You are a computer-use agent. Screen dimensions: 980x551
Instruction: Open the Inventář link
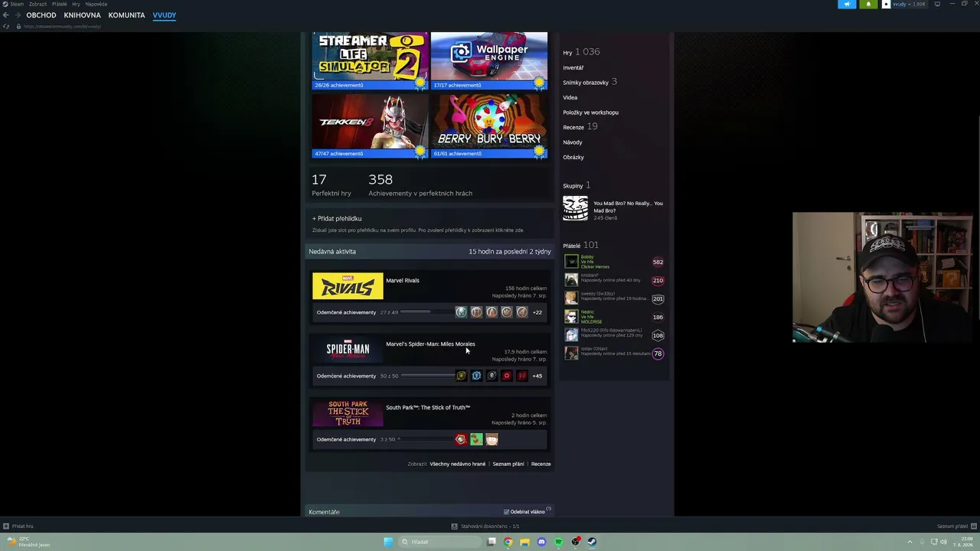[573, 68]
